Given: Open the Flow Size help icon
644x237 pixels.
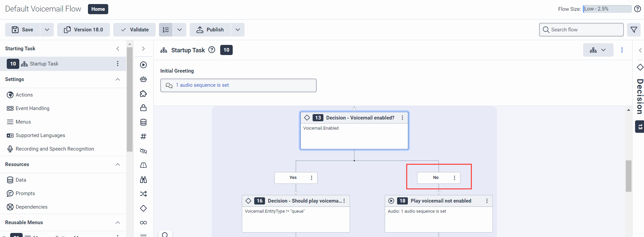Looking at the screenshot, I should pos(637,9).
